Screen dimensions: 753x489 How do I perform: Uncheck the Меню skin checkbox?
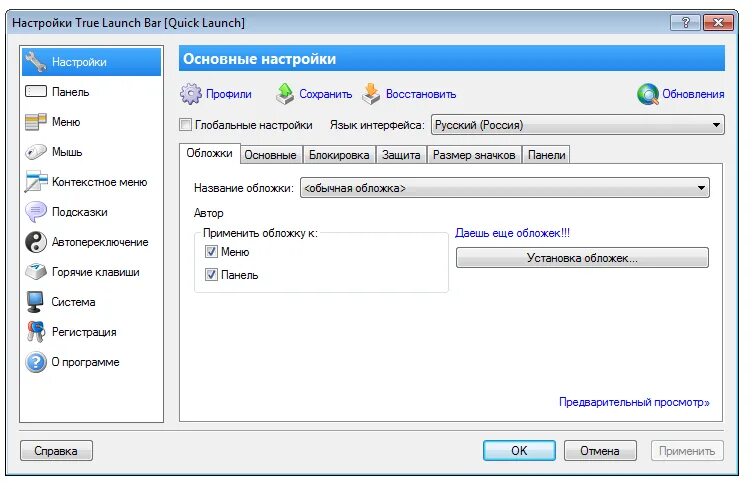211,251
